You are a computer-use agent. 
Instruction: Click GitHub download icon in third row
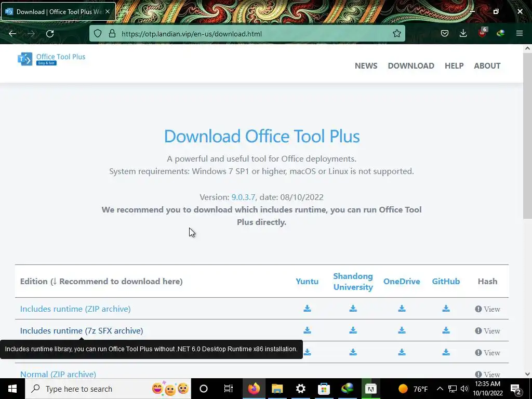[x=446, y=352]
